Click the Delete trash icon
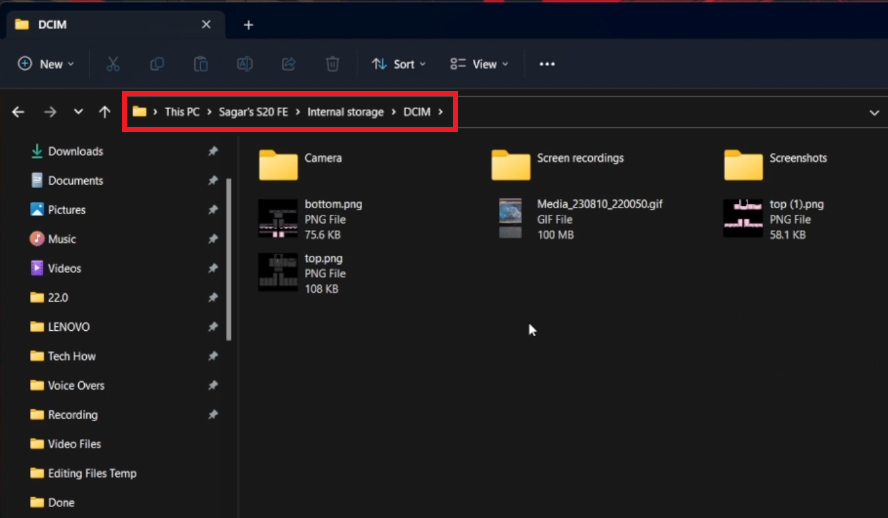888x518 pixels. point(333,64)
